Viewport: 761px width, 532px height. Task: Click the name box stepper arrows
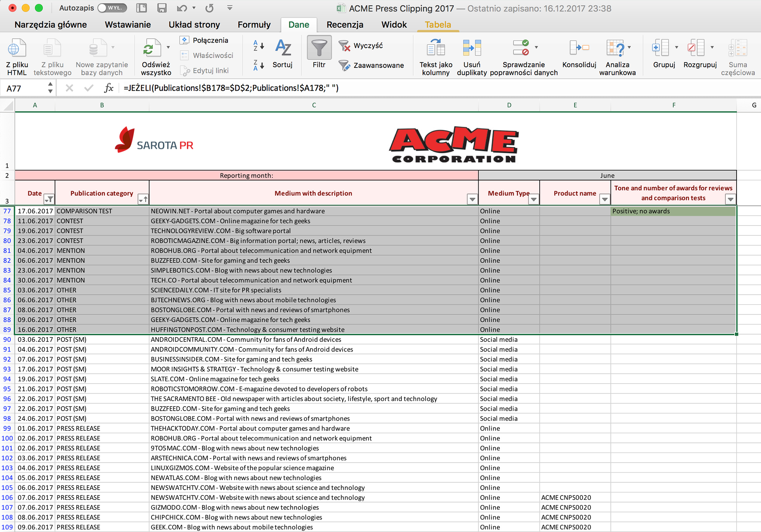click(x=50, y=88)
